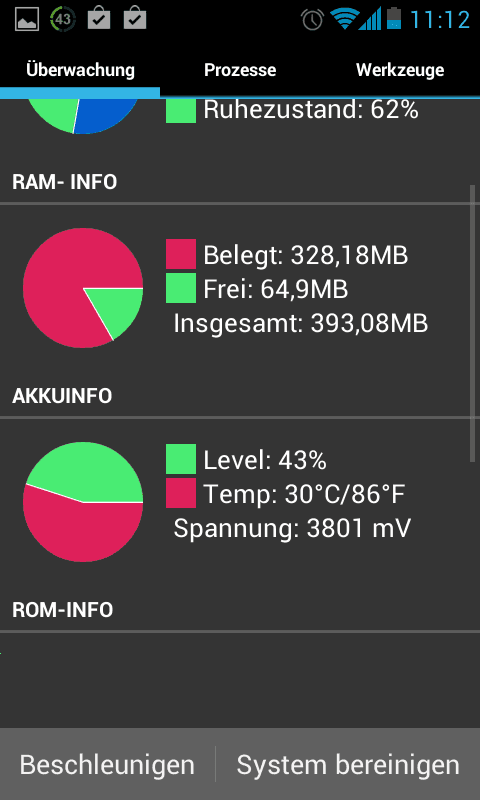Switch to the Prozesse tab
This screenshot has width=480, height=800.
coord(240,70)
